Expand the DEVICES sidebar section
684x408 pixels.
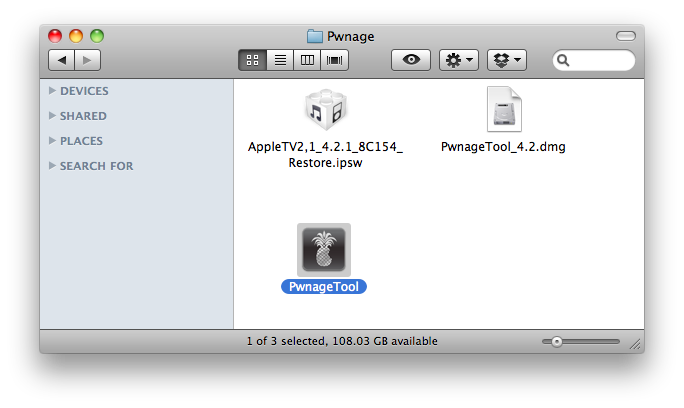point(52,91)
